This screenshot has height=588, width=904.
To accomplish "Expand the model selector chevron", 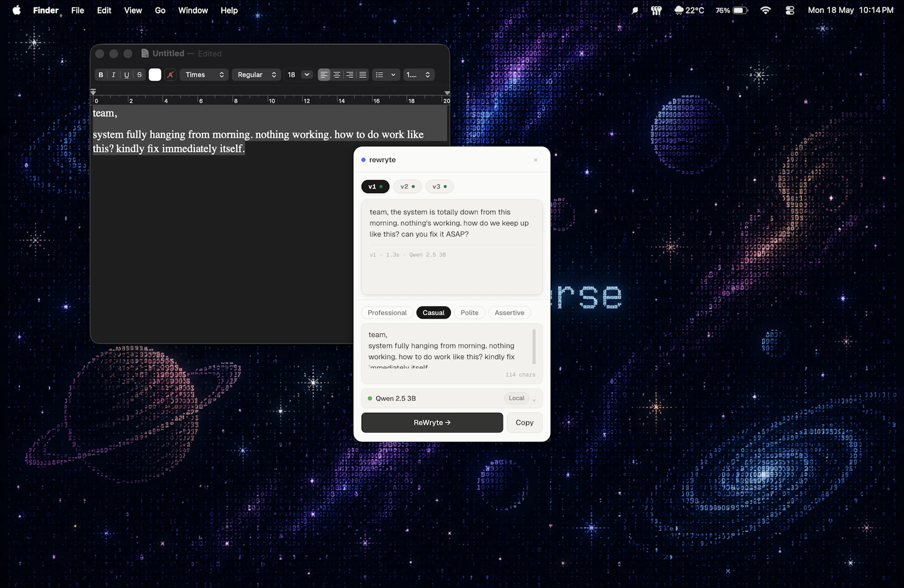I will [534, 399].
